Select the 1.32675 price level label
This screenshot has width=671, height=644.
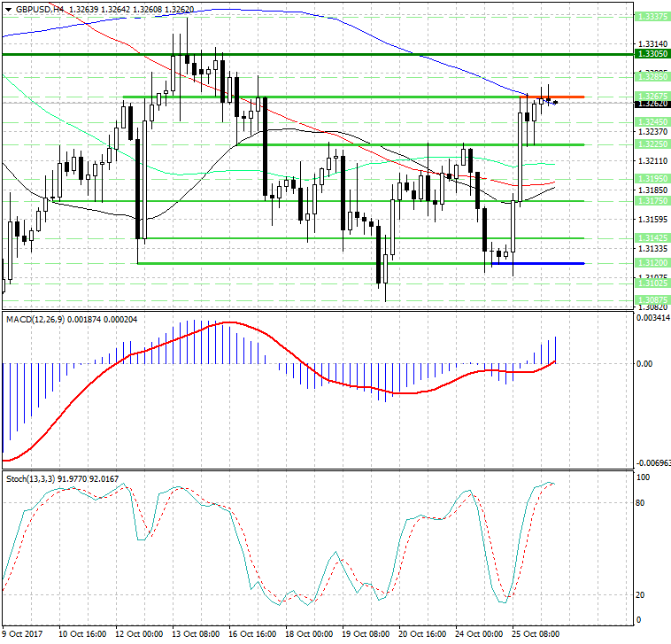pos(652,97)
